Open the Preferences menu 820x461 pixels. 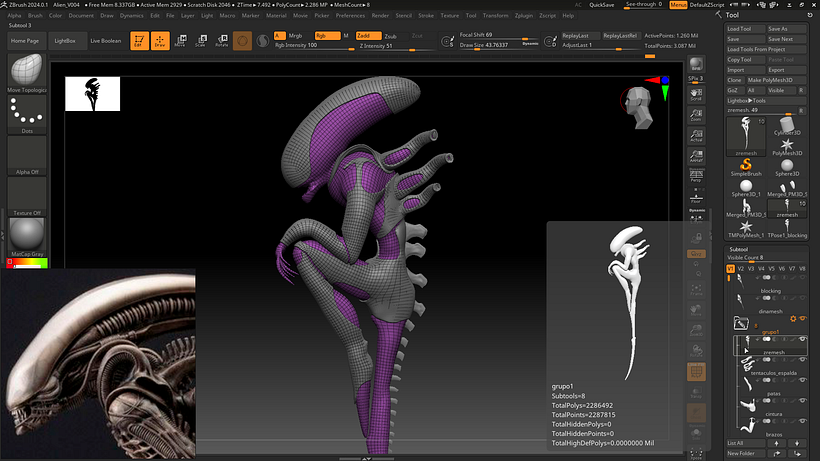click(350, 16)
